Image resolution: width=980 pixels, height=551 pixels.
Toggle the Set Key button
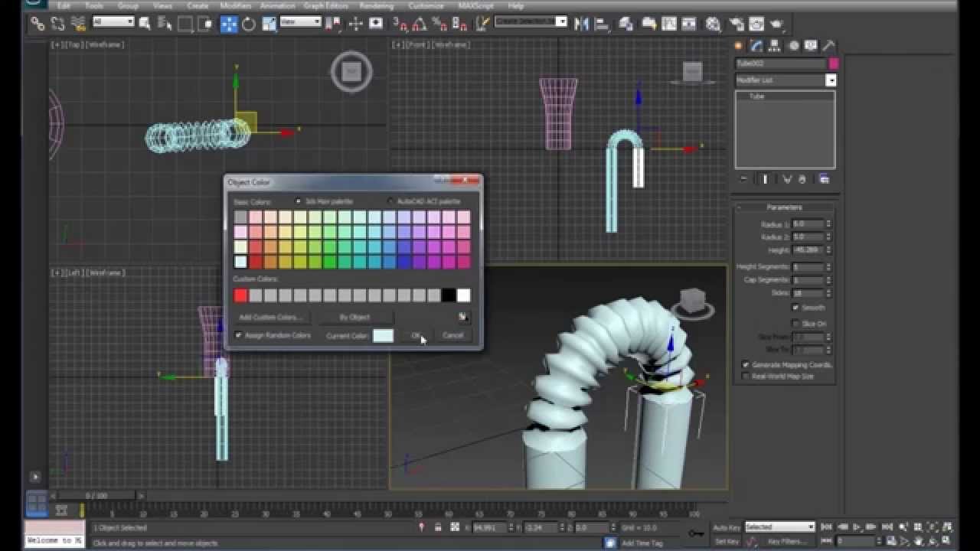(727, 541)
